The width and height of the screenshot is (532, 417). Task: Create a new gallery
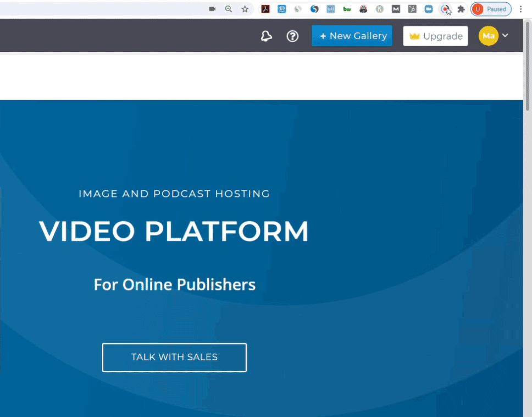(352, 36)
